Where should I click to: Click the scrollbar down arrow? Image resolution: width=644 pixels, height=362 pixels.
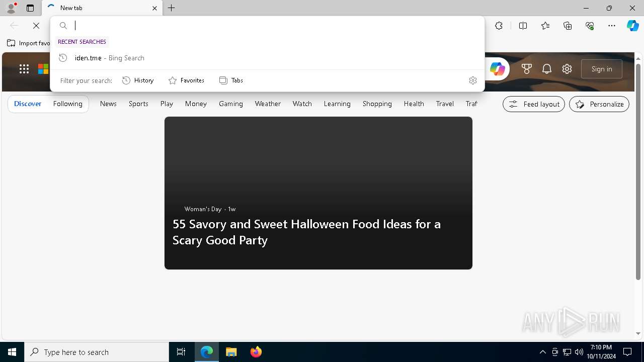pos(638,334)
